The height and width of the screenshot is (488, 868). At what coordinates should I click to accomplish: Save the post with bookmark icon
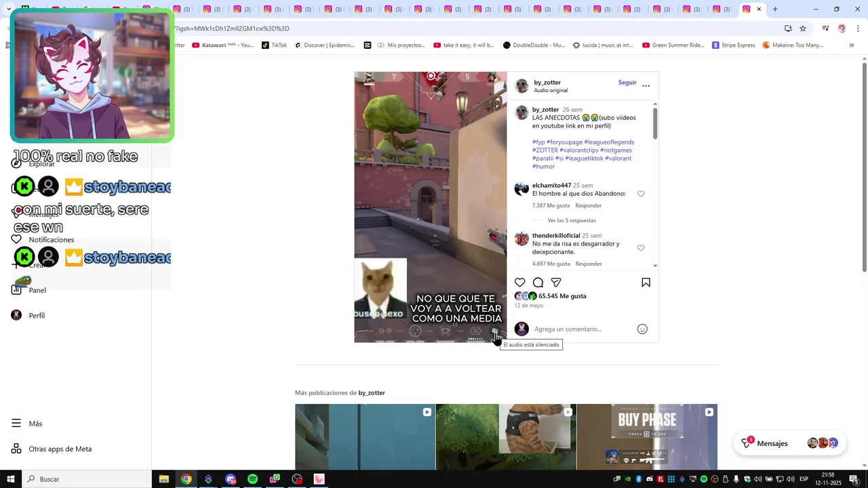[x=646, y=283]
